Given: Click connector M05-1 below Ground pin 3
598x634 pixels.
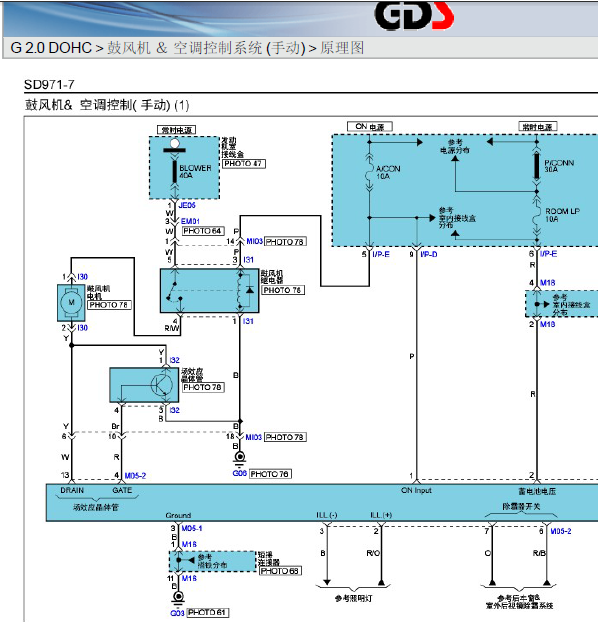Looking at the screenshot, I should coord(192,528).
